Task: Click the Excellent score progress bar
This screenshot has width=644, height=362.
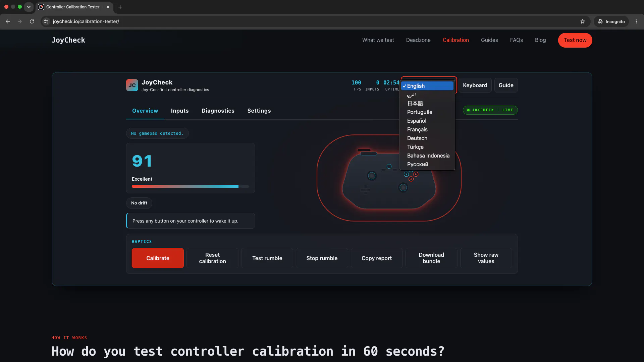Action: tap(190, 186)
